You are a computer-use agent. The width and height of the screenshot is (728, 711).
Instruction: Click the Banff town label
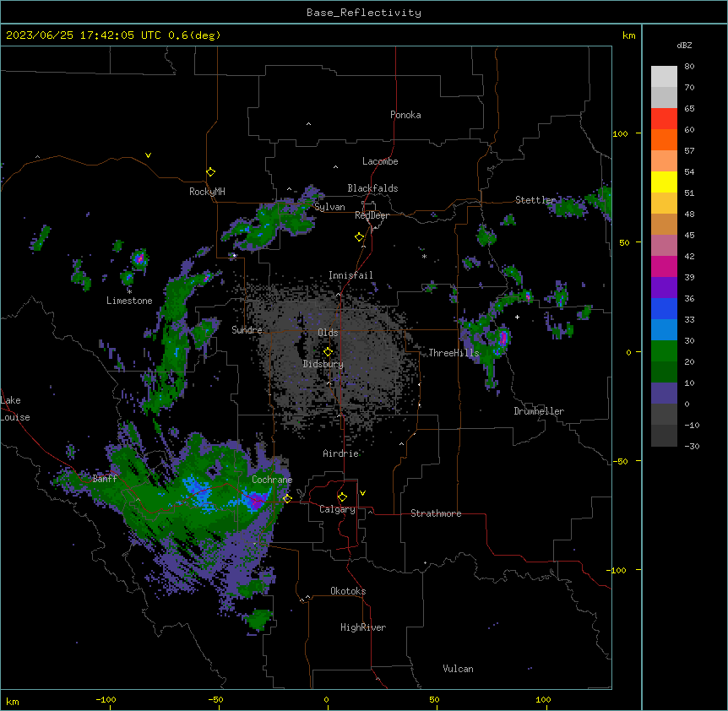105,479
